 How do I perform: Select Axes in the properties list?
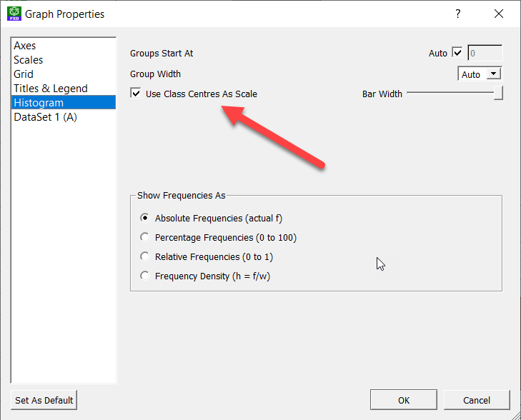click(x=25, y=46)
